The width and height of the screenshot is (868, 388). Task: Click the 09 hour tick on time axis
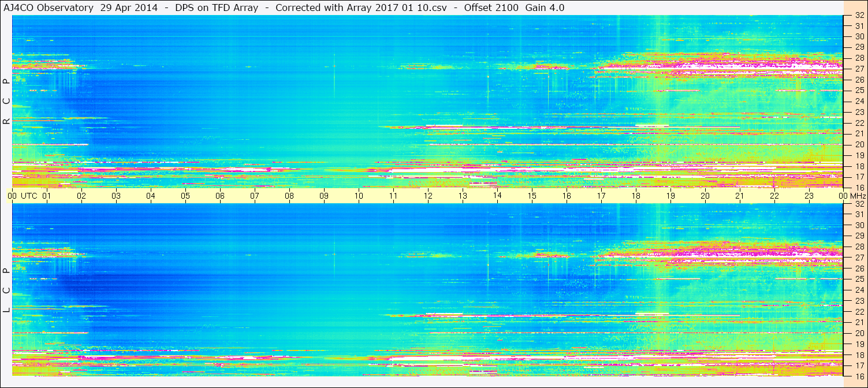click(x=324, y=196)
